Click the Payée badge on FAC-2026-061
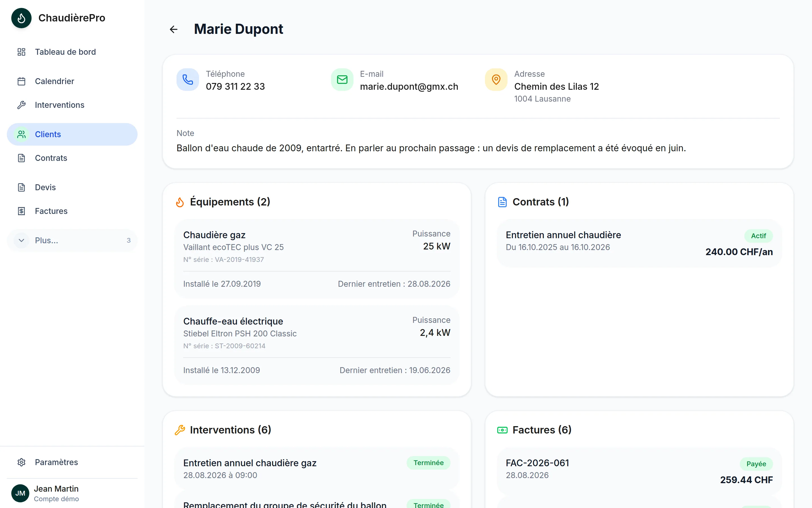This screenshot has height=508, width=812. (756, 464)
